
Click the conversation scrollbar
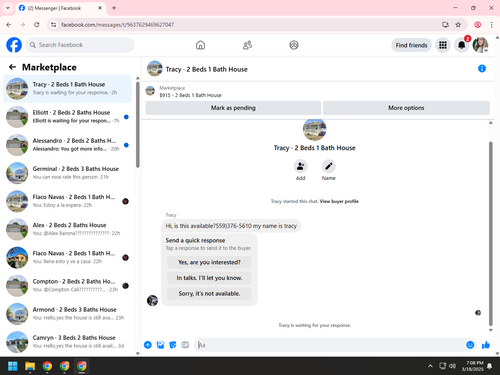[x=490, y=233]
